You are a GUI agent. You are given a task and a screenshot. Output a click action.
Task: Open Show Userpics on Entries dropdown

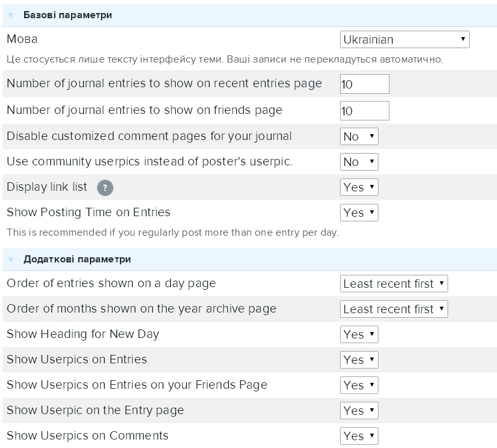pyautogui.click(x=359, y=359)
